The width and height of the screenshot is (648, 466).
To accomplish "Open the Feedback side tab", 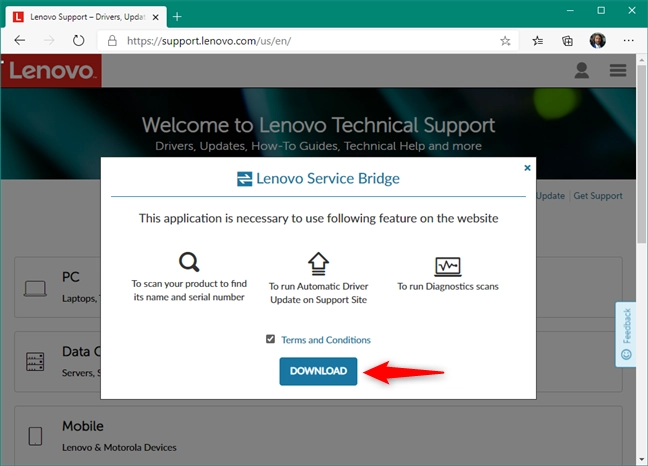I will [626, 334].
